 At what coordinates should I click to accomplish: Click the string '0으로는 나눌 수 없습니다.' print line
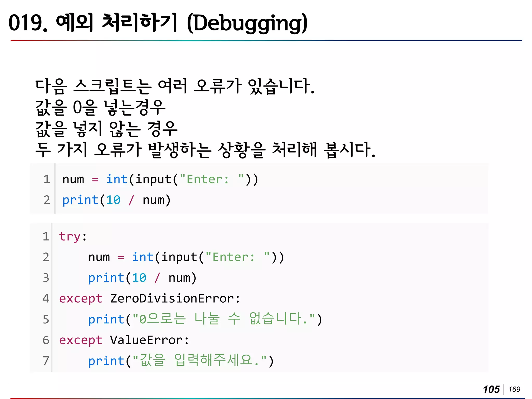pos(205,319)
